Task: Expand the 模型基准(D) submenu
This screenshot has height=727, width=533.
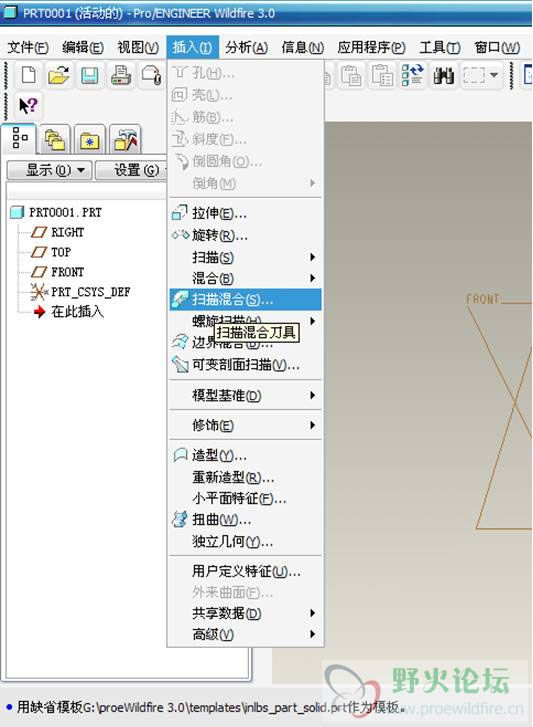Action: [x=245, y=395]
